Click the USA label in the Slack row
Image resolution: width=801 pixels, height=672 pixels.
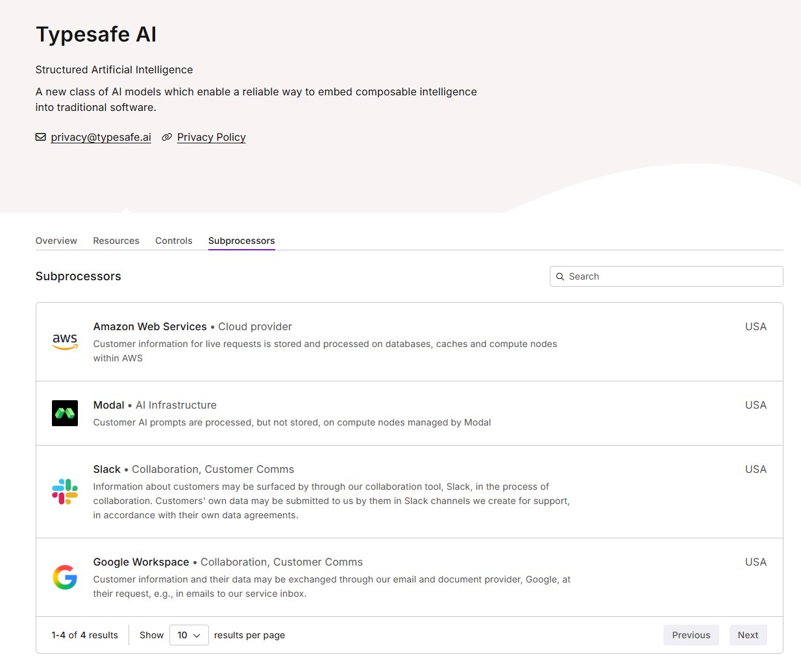click(x=756, y=469)
